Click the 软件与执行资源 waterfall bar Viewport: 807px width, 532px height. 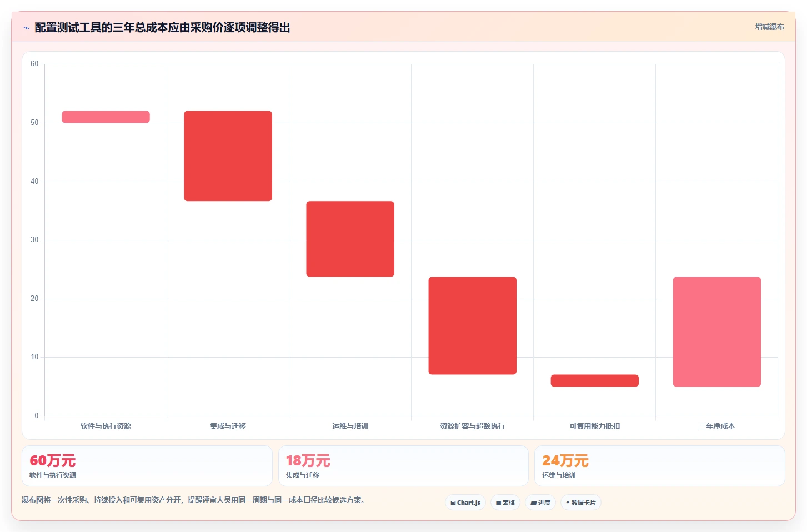click(106, 117)
